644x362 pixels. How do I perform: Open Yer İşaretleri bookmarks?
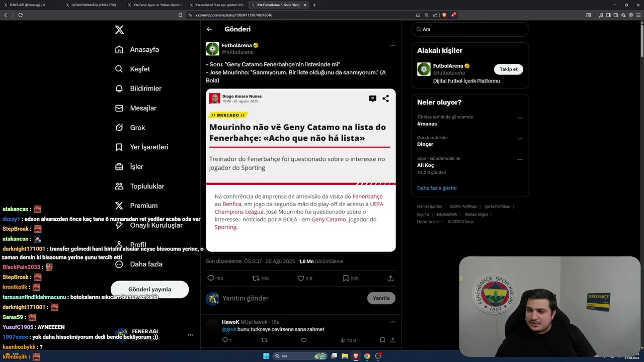coord(141,147)
